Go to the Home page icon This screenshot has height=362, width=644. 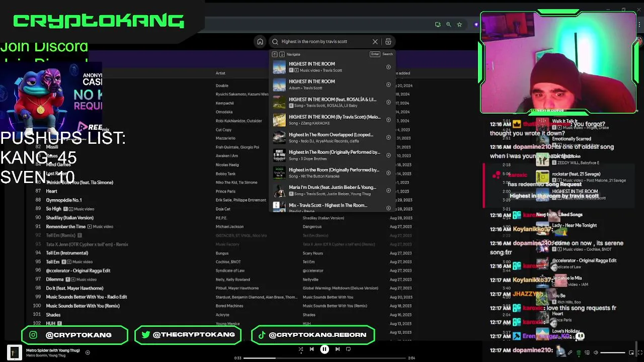[x=260, y=42]
